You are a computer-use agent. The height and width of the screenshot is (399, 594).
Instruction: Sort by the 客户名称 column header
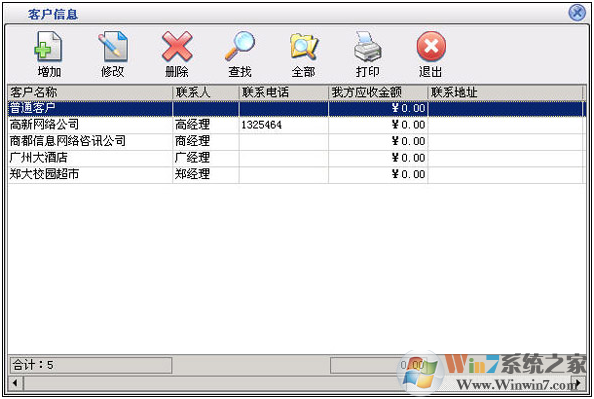tap(90, 92)
